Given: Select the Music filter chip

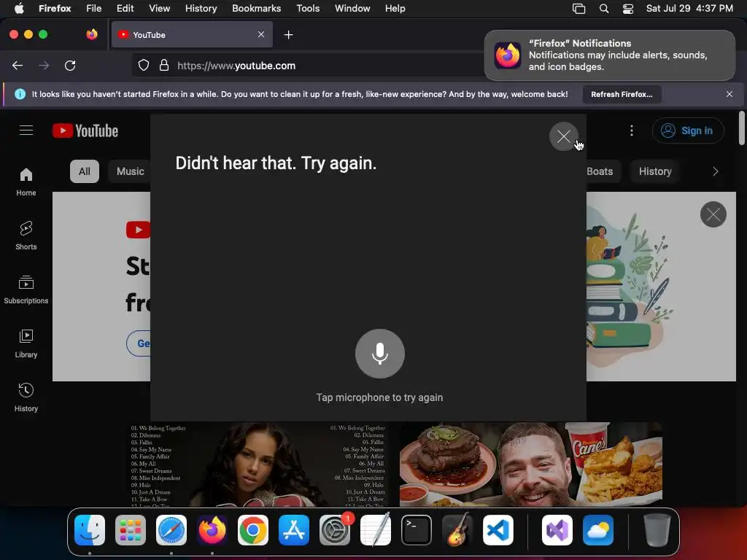Looking at the screenshot, I should (130, 171).
